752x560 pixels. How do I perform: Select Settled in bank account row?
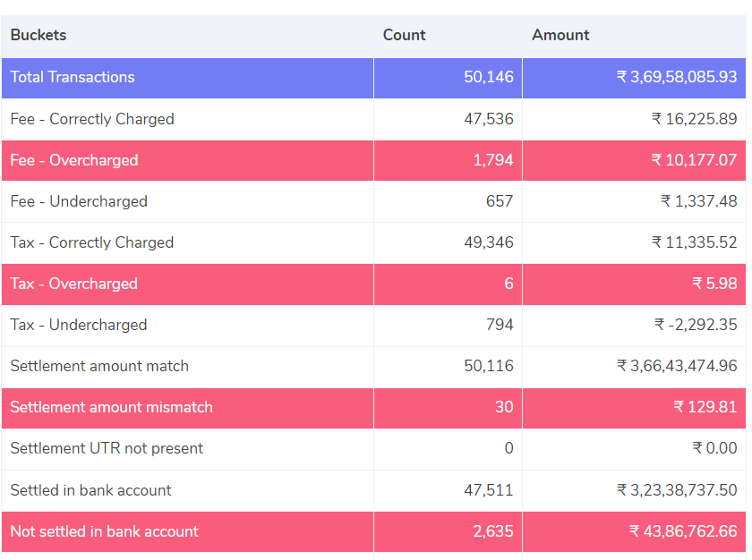(x=373, y=490)
